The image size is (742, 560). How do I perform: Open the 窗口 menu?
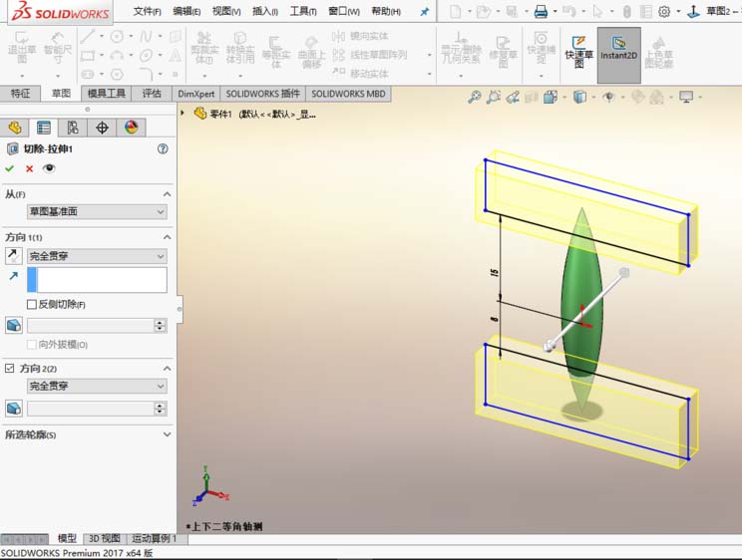344,11
